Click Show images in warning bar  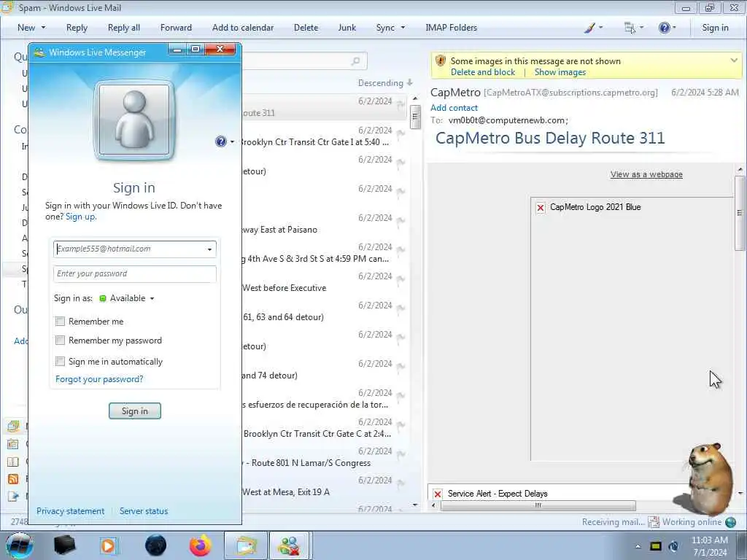(x=560, y=72)
